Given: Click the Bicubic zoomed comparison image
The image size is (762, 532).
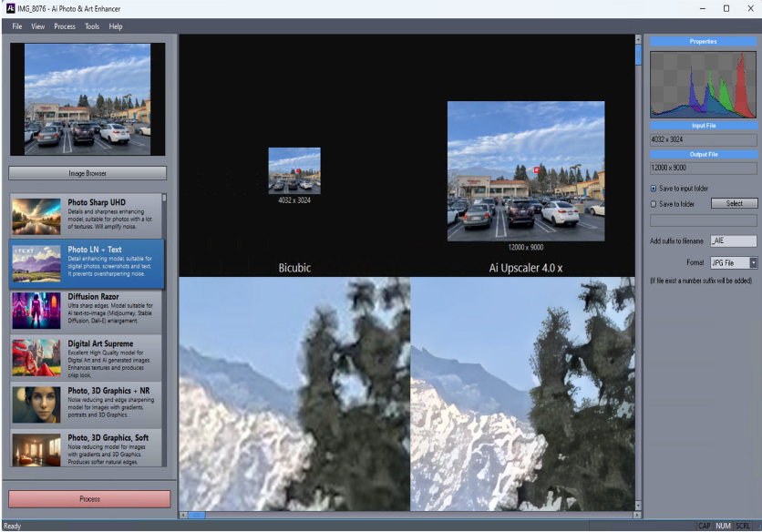Looking at the screenshot, I should pos(294,394).
